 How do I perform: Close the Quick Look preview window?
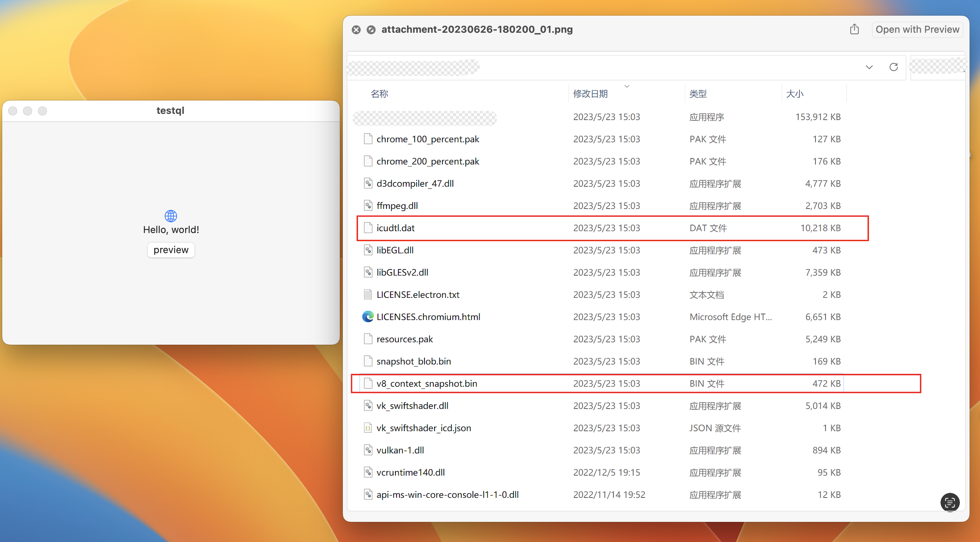point(356,30)
